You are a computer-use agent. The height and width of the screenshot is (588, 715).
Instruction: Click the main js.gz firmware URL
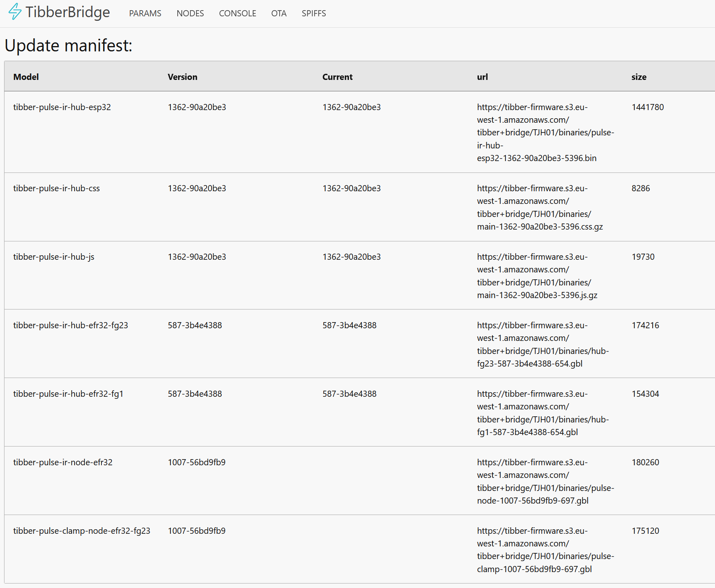pos(537,276)
